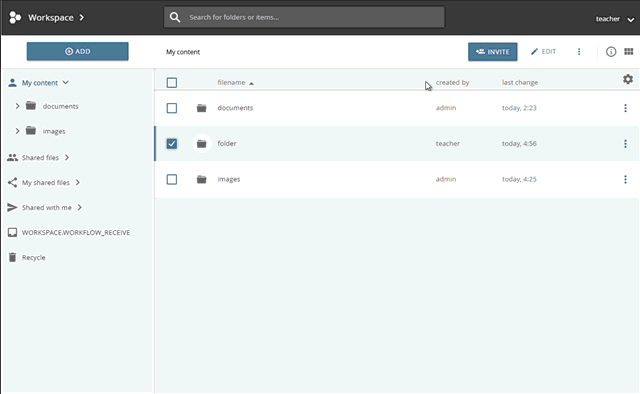Image resolution: width=640 pixels, height=394 pixels.
Task: Click the today, 2:23 timestamp
Action: click(519, 108)
